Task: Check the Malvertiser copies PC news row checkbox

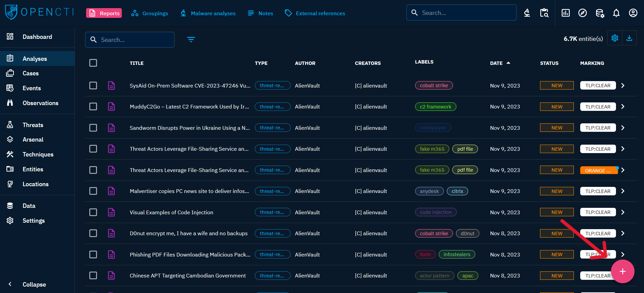Action: point(93,191)
